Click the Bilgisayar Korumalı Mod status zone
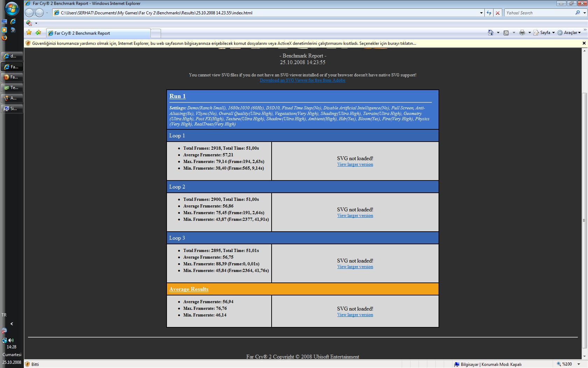 pyautogui.click(x=488, y=364)
